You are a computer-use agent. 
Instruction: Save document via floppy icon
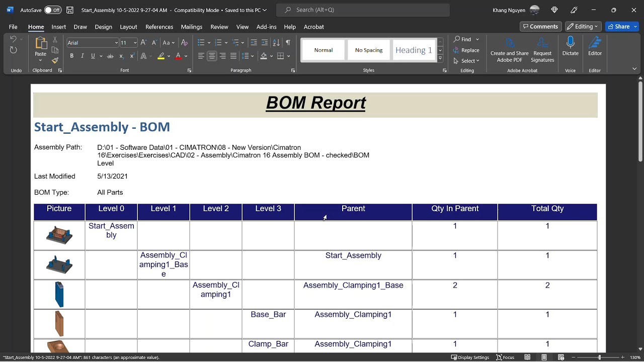70,10
